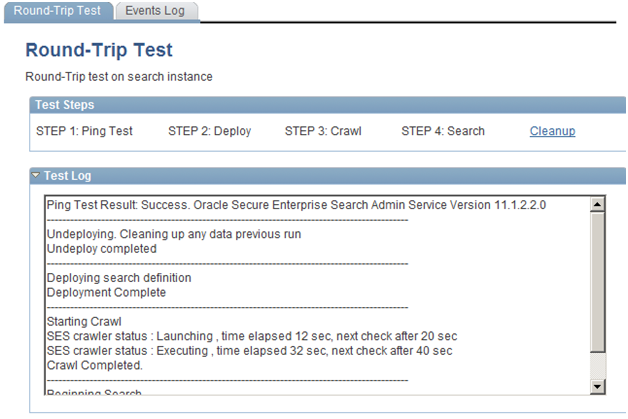
Task: Select STEP 2: Deploy
Action: tap(209, 131)
